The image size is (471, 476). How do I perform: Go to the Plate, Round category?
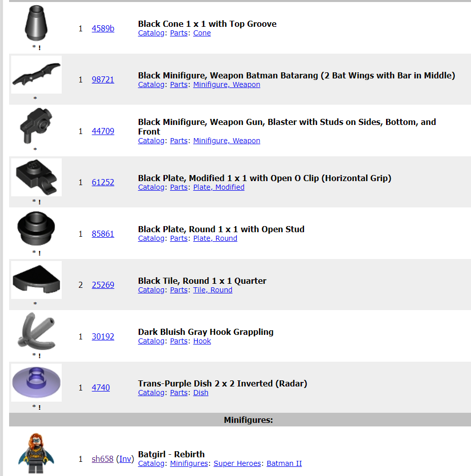215,238
